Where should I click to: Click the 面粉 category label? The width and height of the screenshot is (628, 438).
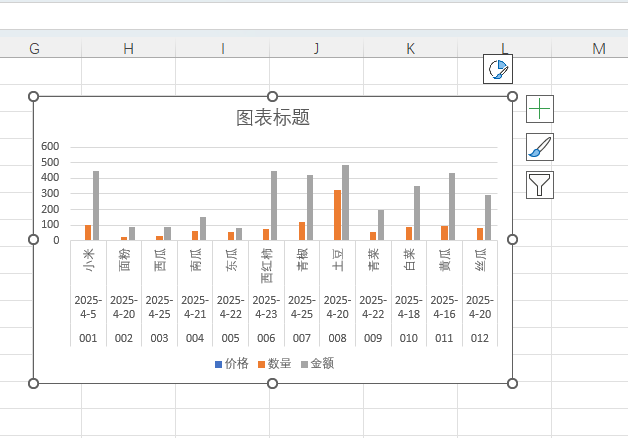click(x=124, y=260)
